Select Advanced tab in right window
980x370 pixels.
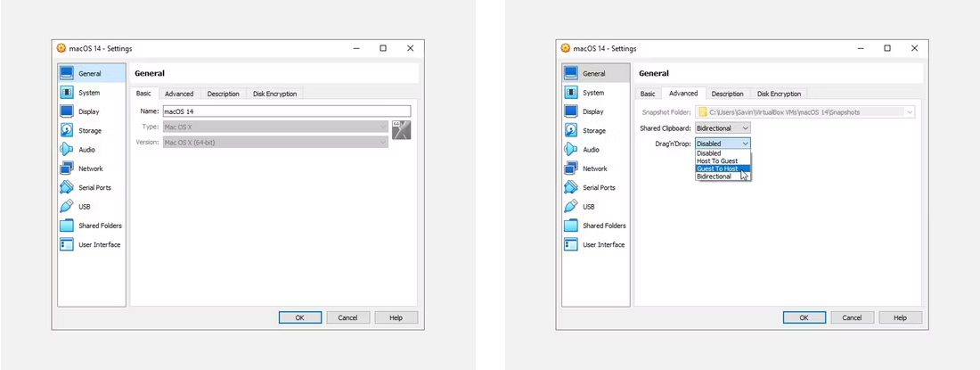683,93
